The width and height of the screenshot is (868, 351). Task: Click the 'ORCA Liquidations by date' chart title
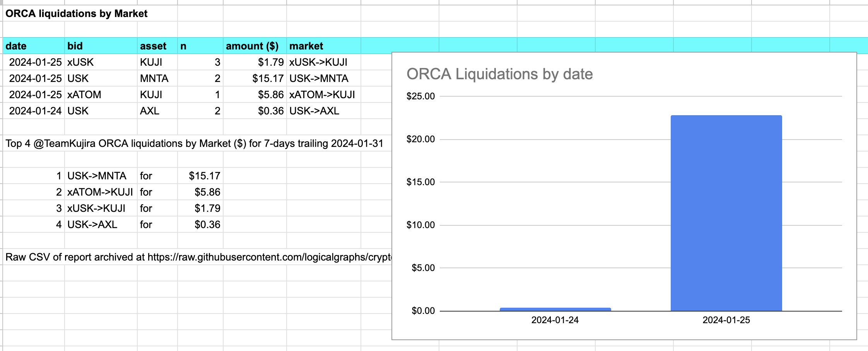click(500, 74)
